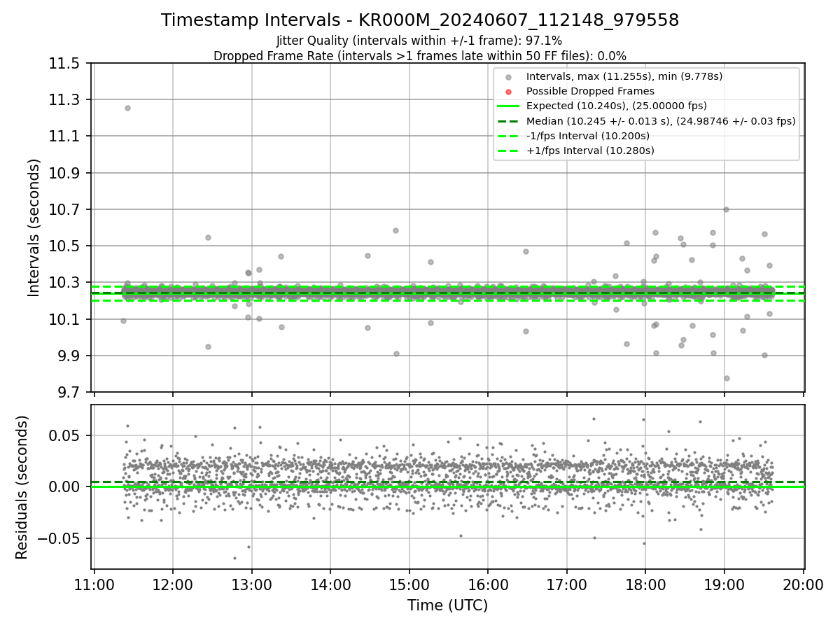This screenshot has width=840, height=630.
Task: Click the gray dot marker beside the Intervals legend entry
Action: click(508, 77)
